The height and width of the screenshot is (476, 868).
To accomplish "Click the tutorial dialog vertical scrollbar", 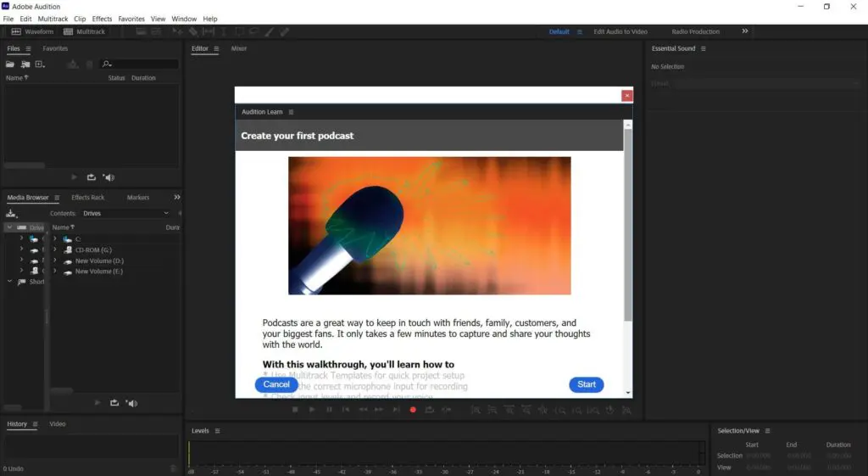I will [x=628, y=225].
